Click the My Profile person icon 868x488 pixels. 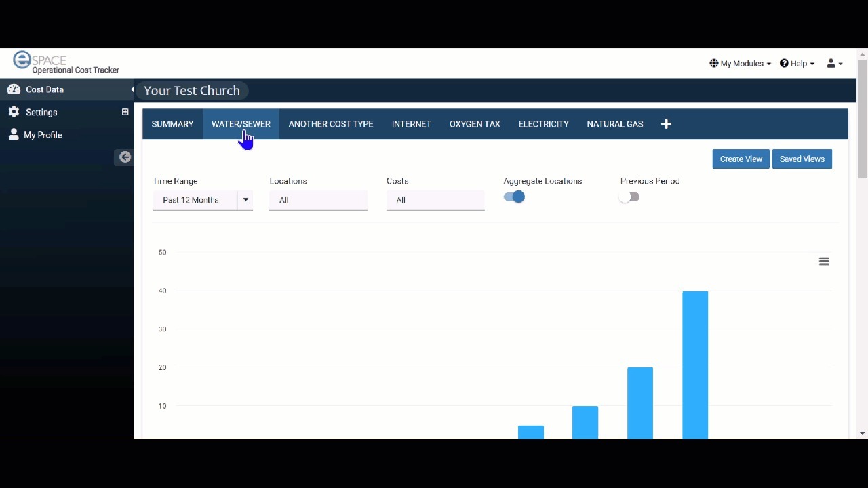point(14,135)
